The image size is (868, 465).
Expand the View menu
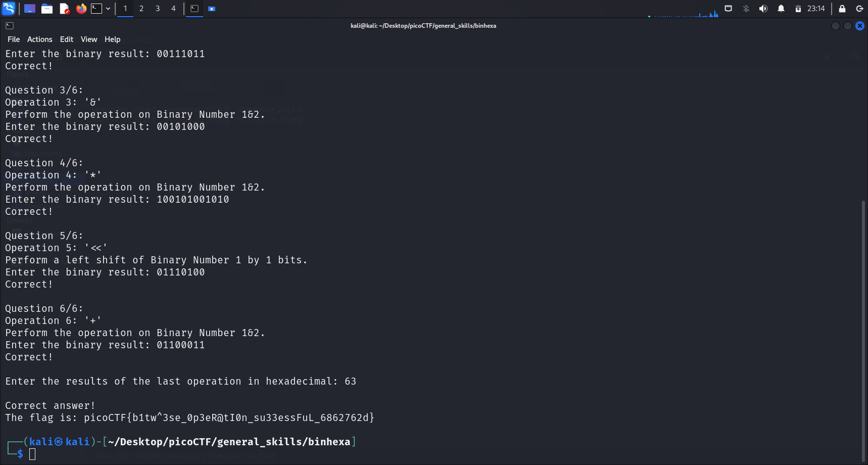click(x=89, y=39)
